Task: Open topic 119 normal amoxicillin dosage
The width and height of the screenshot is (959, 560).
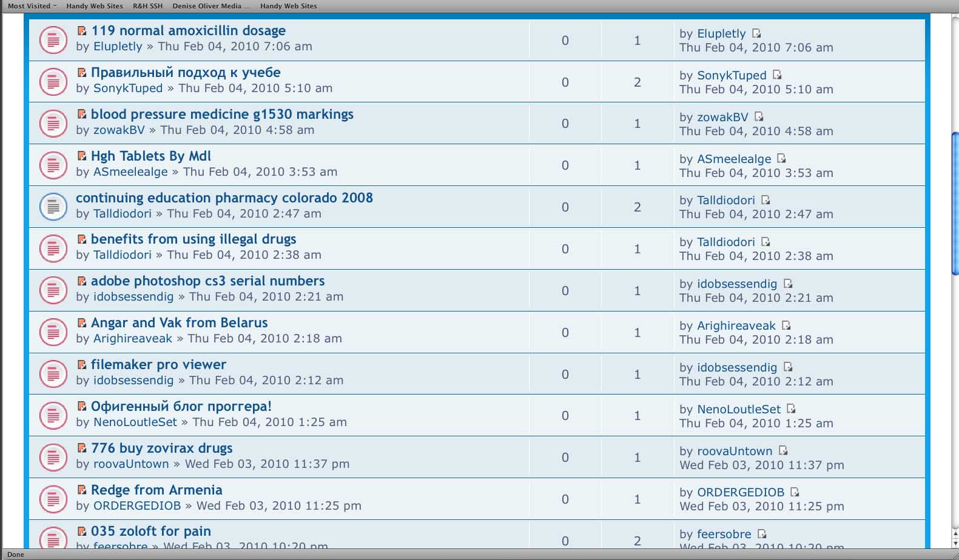Action: [188, 31]
